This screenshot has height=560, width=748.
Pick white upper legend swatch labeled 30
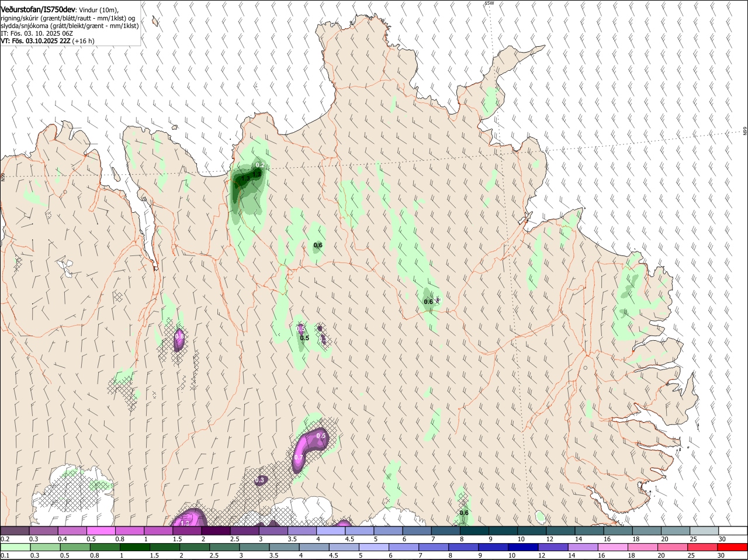[733, 530]
